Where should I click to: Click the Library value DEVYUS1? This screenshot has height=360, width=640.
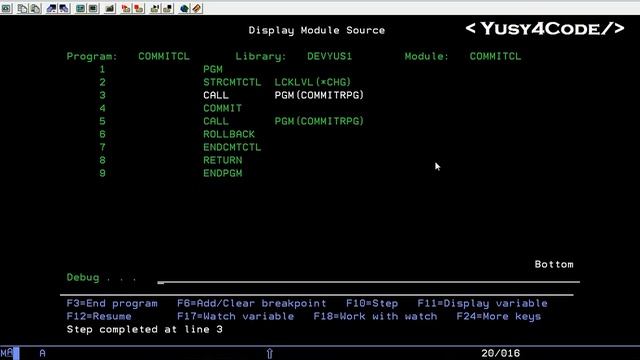[329, 56]
